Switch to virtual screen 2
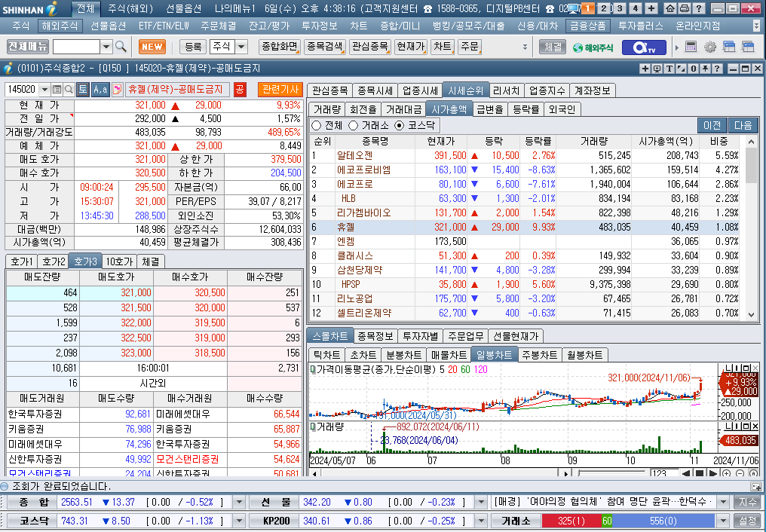The height and width of the screenshot is (532, 766). click(x=605, y=8)
